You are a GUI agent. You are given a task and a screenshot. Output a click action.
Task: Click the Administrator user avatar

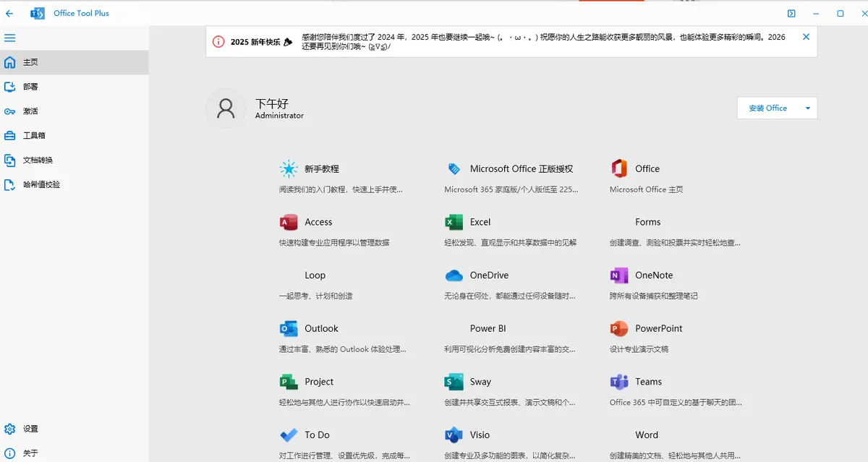pos(226,108)
